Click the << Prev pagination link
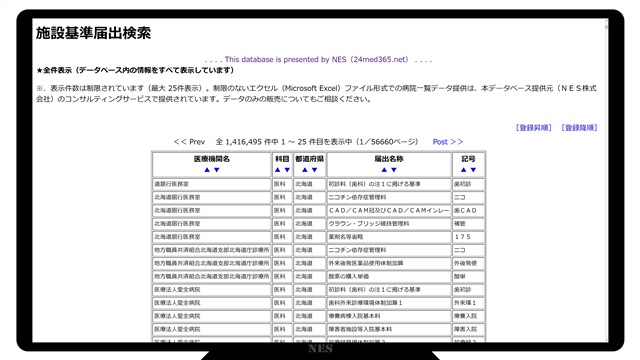The height and width of the screenshot is (360, 640). point(189,142)
